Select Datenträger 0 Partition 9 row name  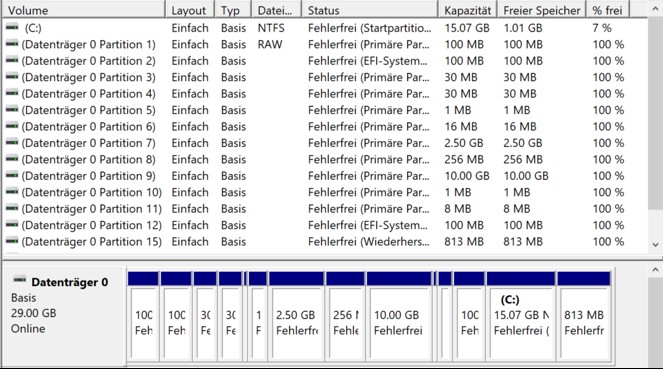coord(88,176)
